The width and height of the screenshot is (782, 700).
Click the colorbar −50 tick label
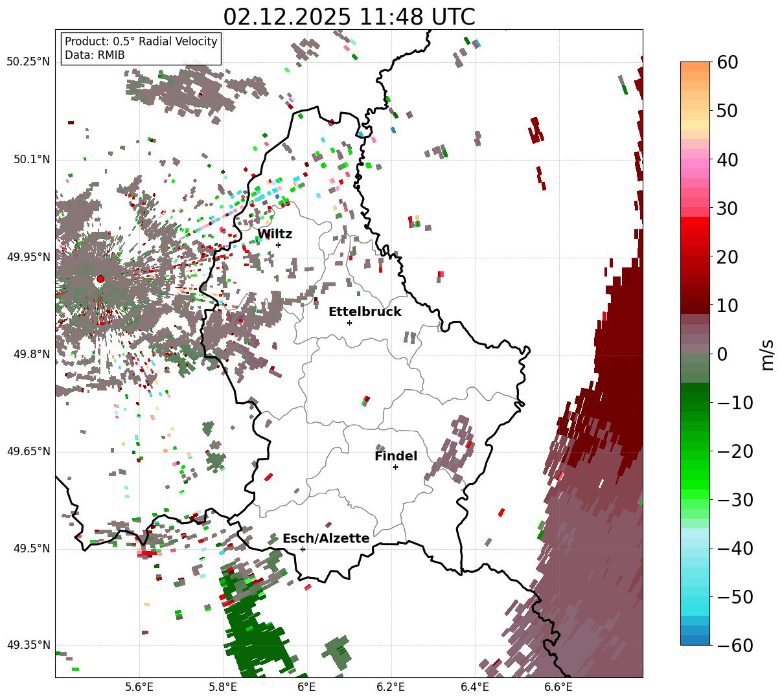pyautogui.click(x=735, y=597)
